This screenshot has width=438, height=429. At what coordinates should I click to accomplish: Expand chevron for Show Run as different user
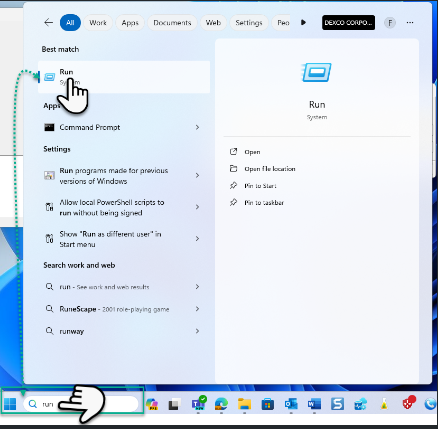pos(197,239)
